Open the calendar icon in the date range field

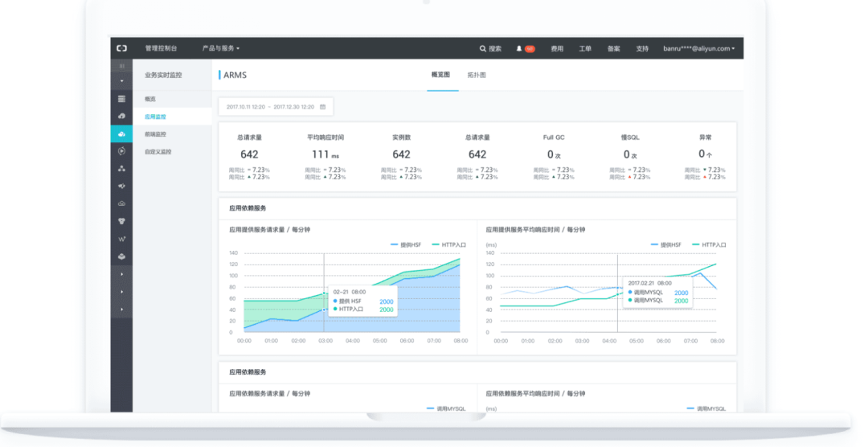click(x=323, y=107)
